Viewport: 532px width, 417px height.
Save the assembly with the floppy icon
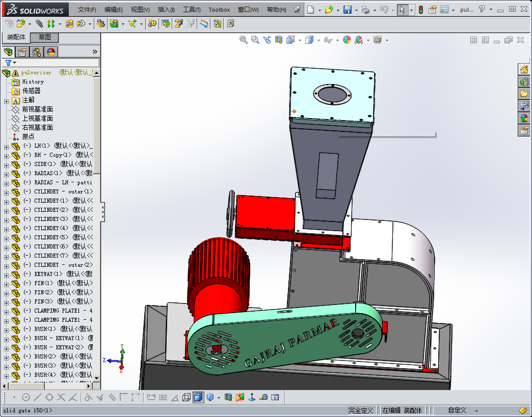pyautogui.click(x=348, y=10)
